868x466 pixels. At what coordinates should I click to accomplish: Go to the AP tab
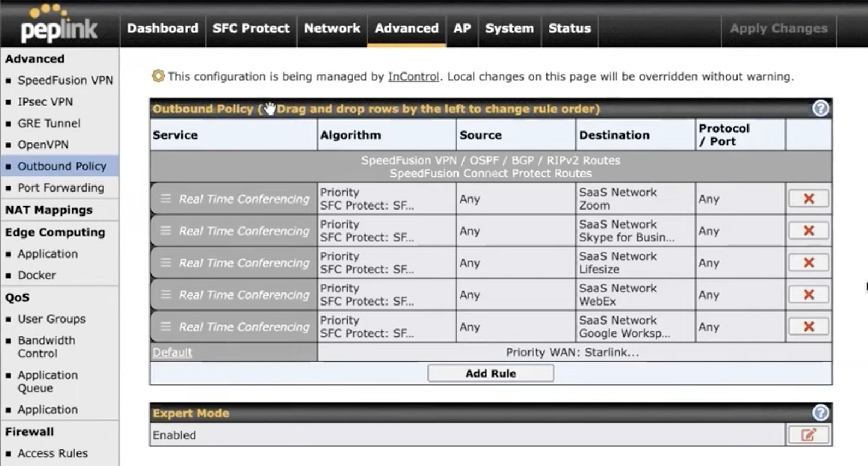(x=462, y=28)
